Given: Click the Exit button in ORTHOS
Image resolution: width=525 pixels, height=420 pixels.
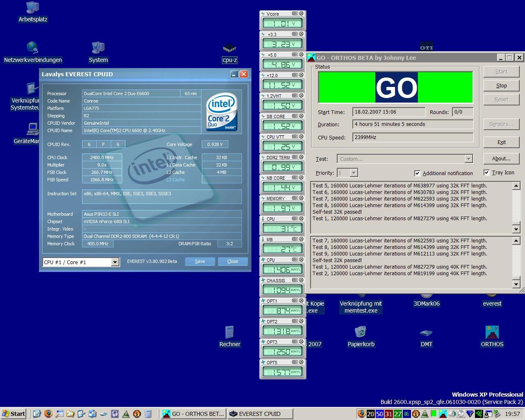Looking at the screenshot, I should (501, 142).
